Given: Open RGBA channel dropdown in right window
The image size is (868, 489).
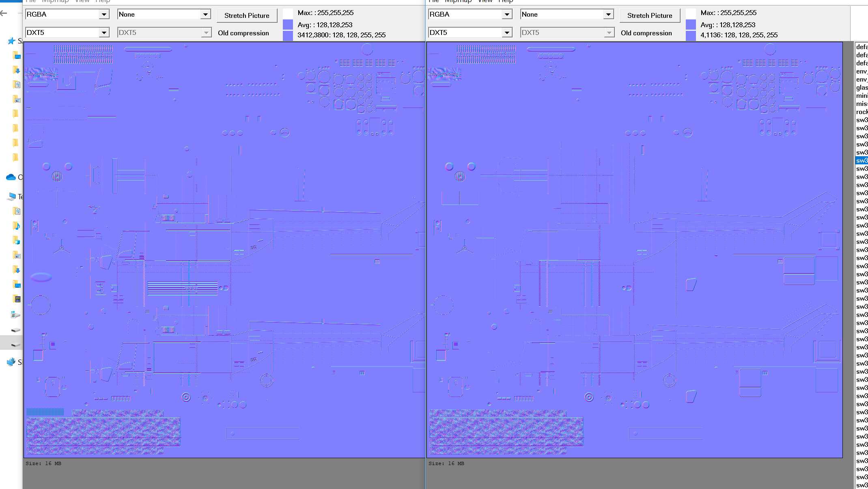Looking at the screenshot, I should (470, 14).
